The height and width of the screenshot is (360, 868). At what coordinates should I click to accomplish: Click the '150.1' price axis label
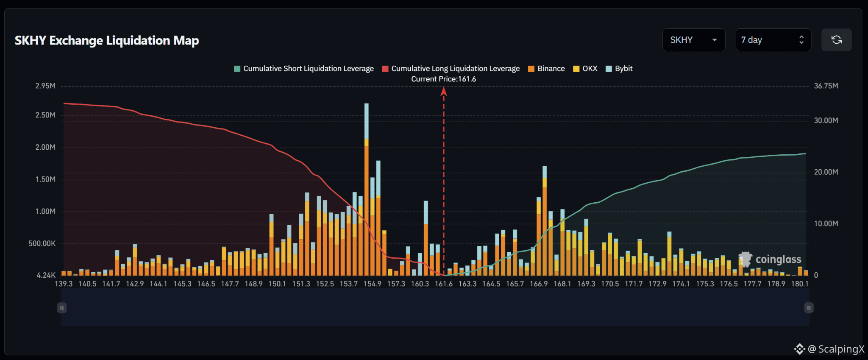(277, 284)
